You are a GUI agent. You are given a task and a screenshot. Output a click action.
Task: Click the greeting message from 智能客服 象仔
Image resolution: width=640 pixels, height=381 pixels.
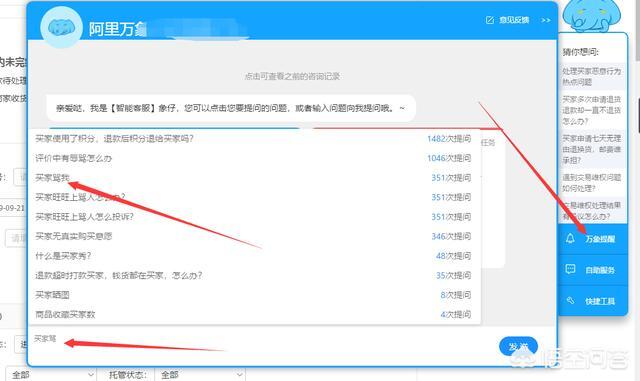(231, 108)
